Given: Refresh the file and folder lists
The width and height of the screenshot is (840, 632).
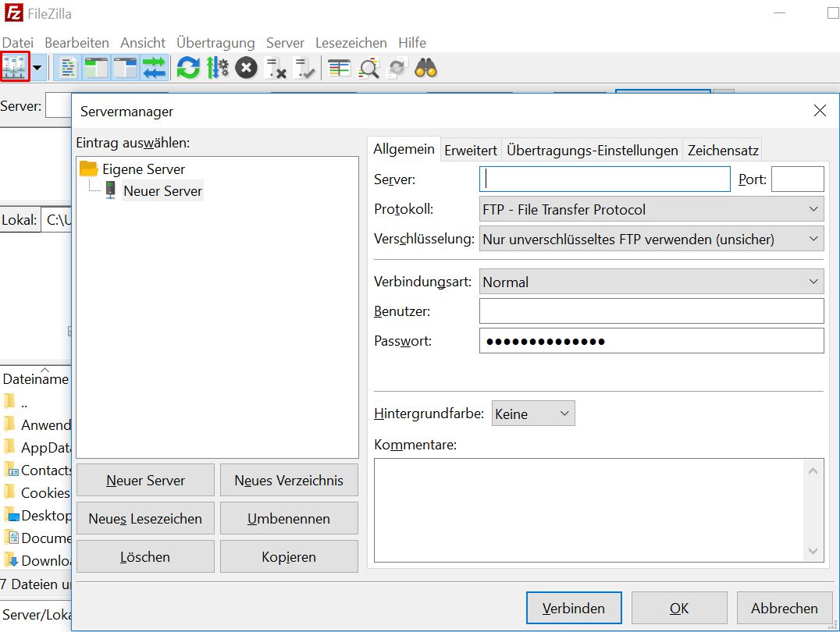Looking at the screenshot, I should pos(188,68).
